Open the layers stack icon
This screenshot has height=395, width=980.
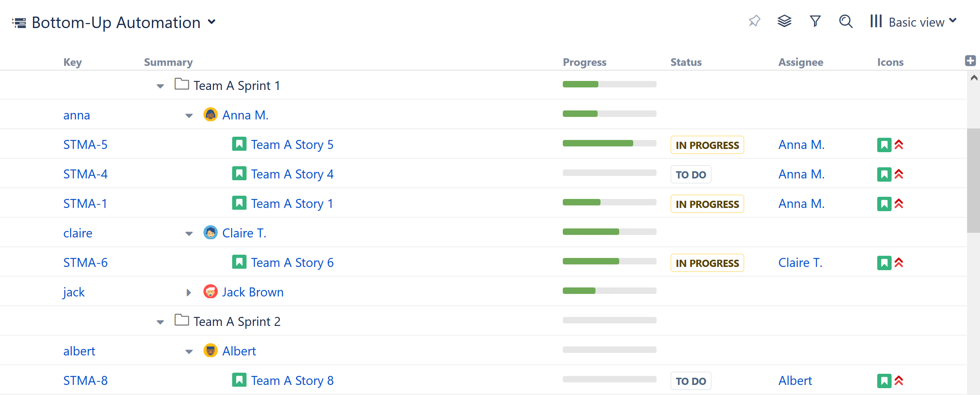click(x=784, y=21)
